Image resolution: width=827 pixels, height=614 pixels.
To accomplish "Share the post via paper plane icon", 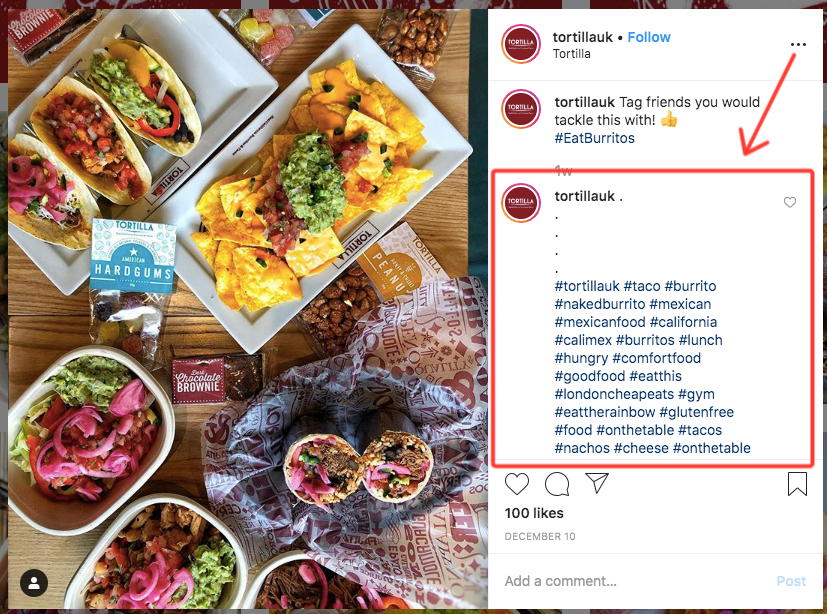I will click(597, 483).
